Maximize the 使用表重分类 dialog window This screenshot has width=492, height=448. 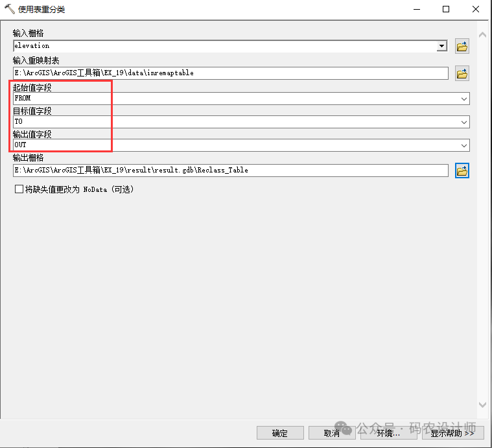[446, 10]
